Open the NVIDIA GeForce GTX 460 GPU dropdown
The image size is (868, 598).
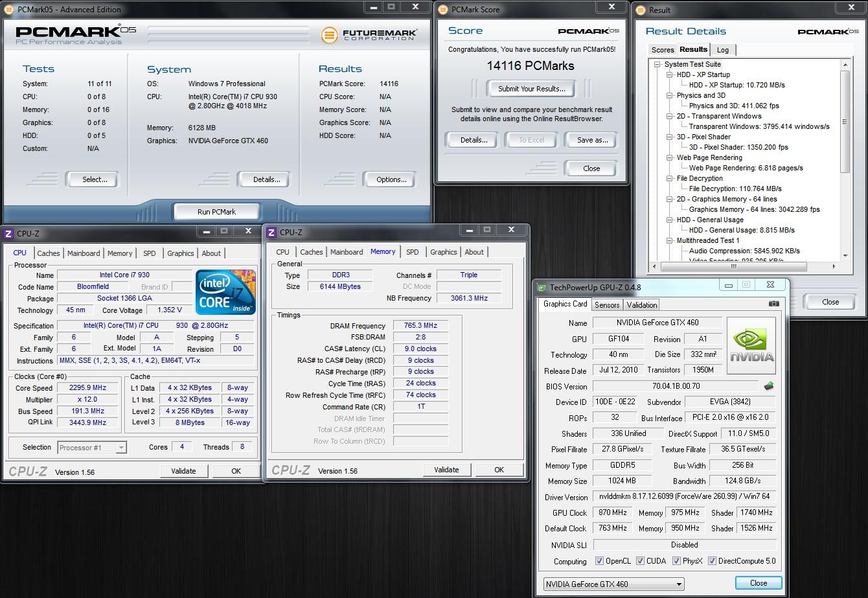click(x=613, y=584)
